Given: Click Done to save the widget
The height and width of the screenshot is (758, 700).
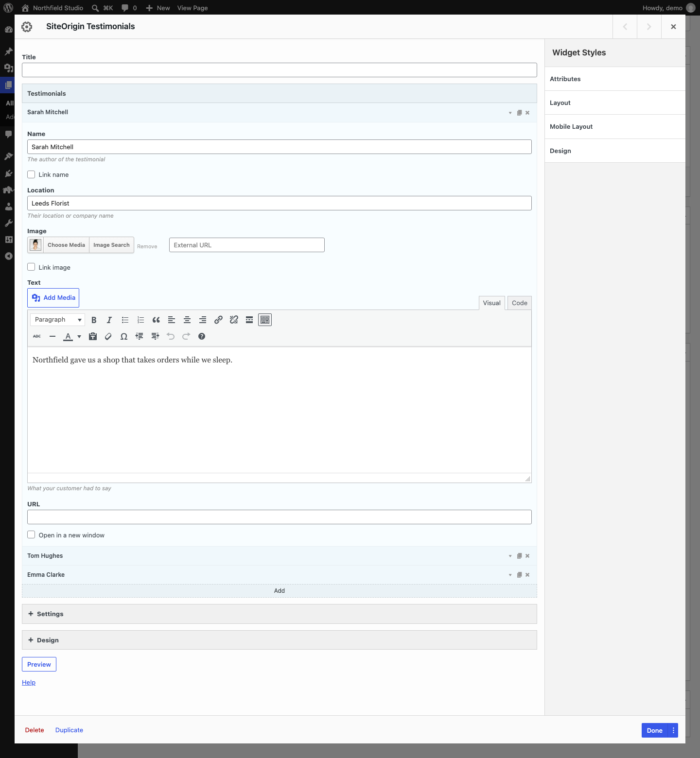Looking at the screenshot, I should pos(655,730).
